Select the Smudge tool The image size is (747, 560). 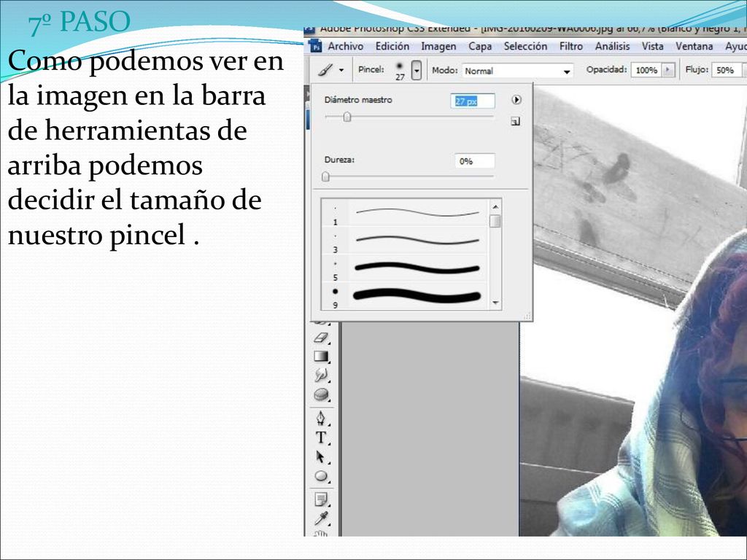322,376
